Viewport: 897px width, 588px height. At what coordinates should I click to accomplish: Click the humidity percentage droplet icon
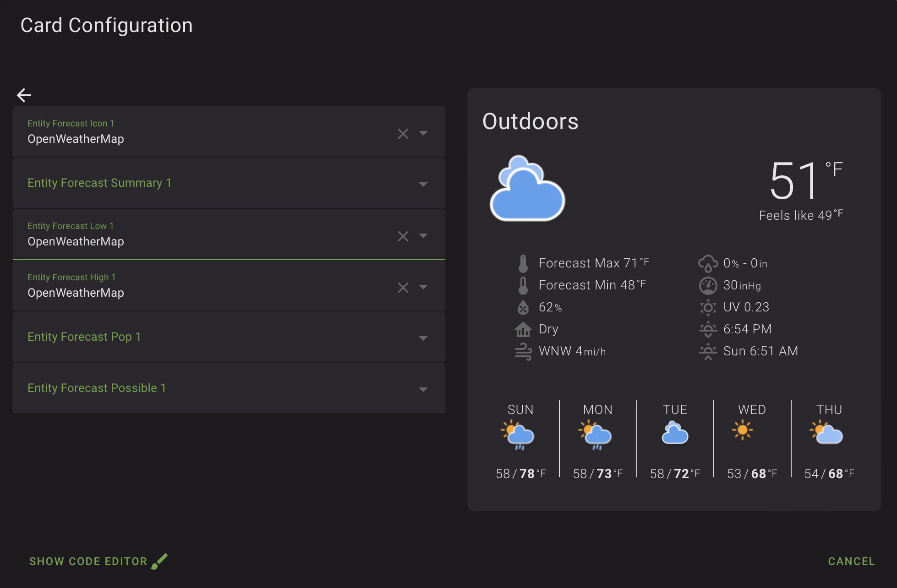point(522,307)
